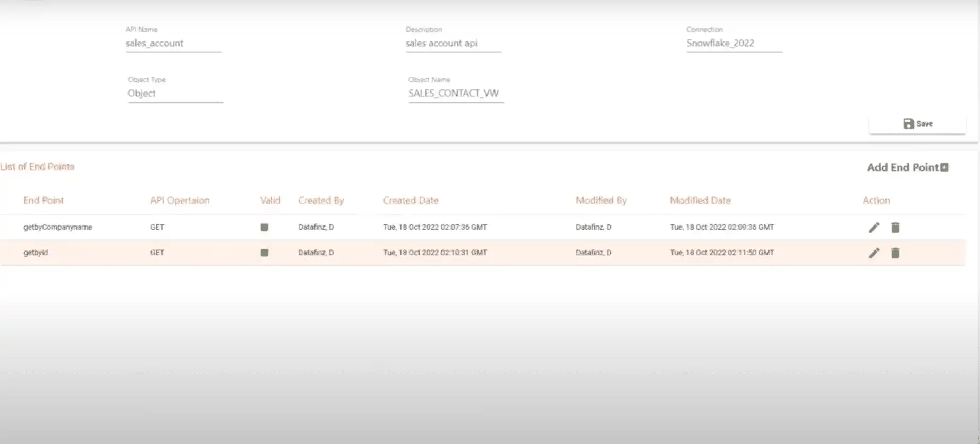The width and height of the screenshot is (980, 444).
Task: Click the Add End Point plus icon
Action: [x=944, y=167]
